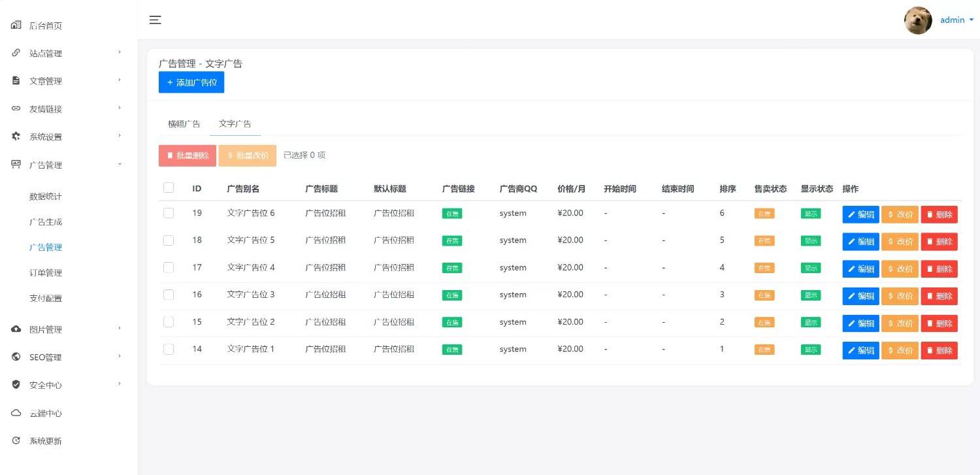This screenshot has width=980, height=475.
Task: Select the 文字广告 tab
Action: coord(235,123)
